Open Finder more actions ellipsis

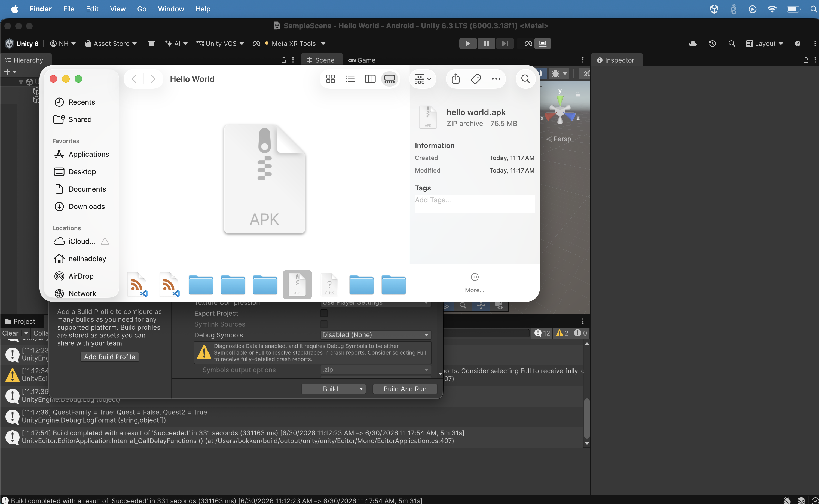(496, 79)
